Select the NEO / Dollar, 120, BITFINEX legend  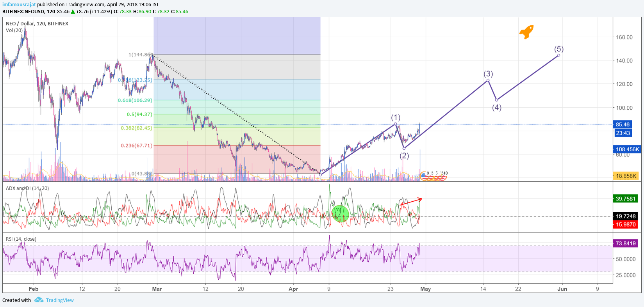tap(37, 23)
